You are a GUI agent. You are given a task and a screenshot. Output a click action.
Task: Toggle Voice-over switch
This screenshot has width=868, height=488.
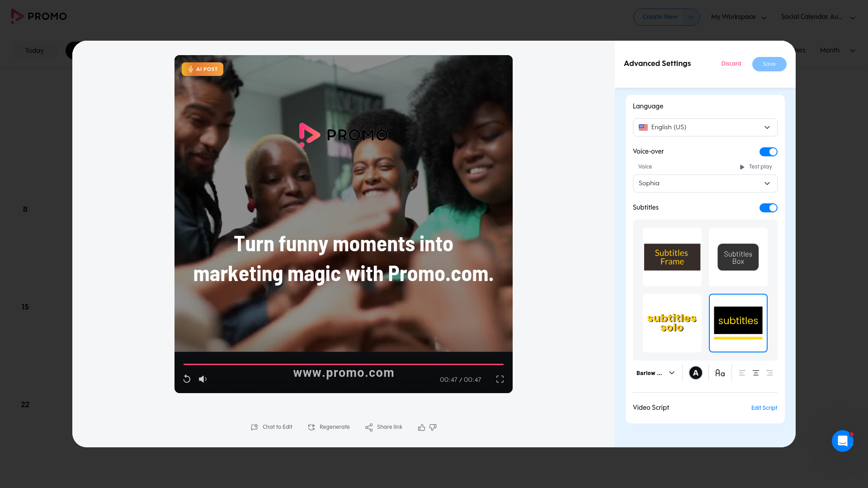[x=768, y=152]
